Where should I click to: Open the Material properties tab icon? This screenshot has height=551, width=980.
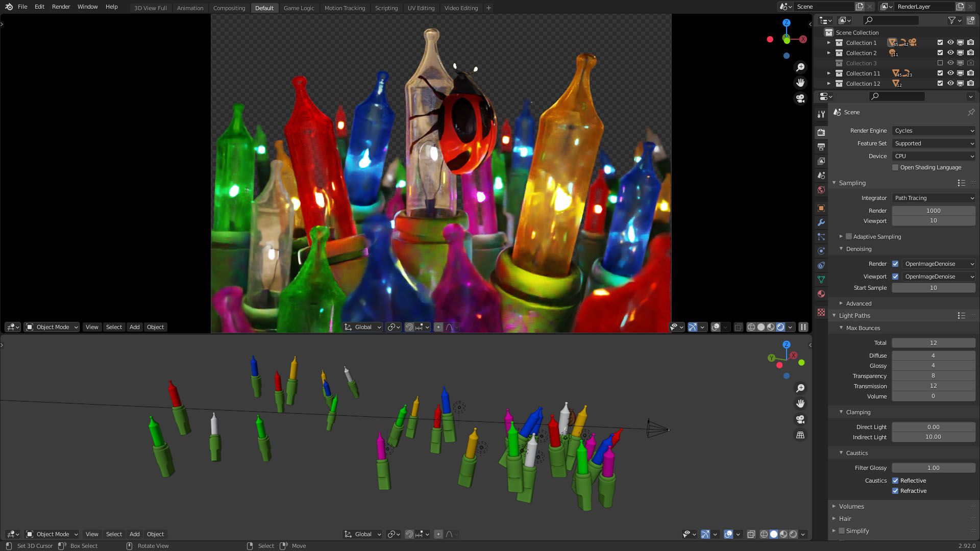pos(821,294)
